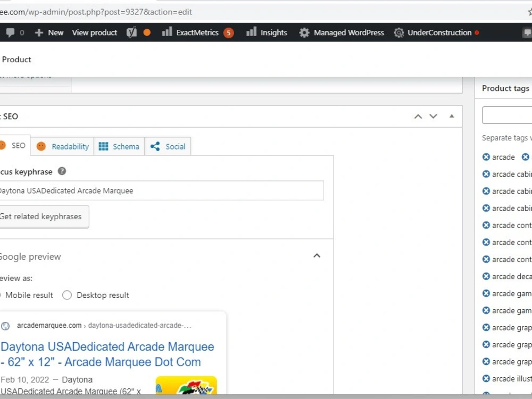The height and width of the screenshot is (399, 532).
Task: Open the Schema tab
Action: [x=119, y=147]
